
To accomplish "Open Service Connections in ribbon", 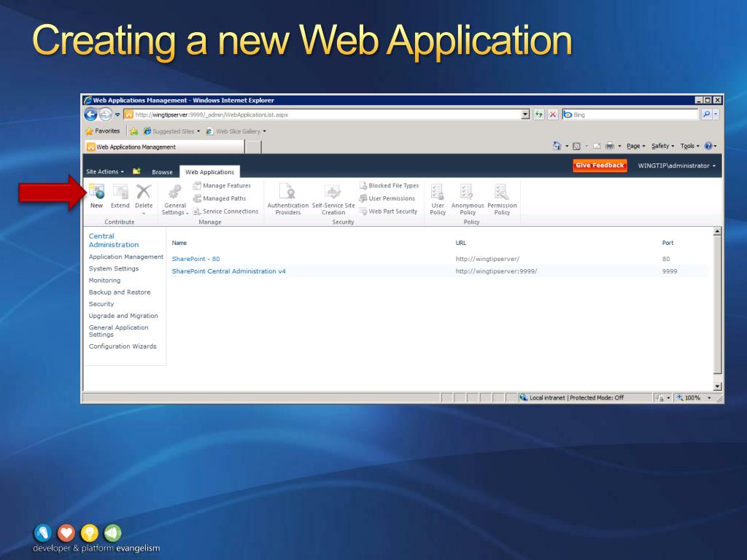I will (226, 211).
